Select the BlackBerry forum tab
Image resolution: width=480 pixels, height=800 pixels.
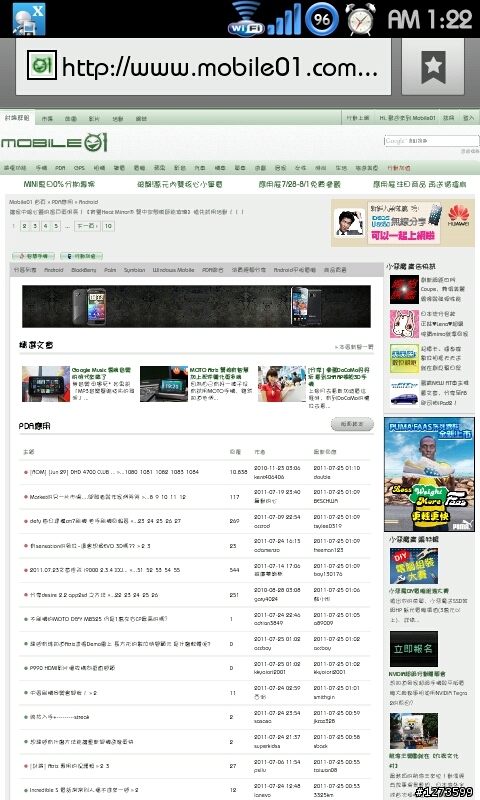[x=84, y=270]
